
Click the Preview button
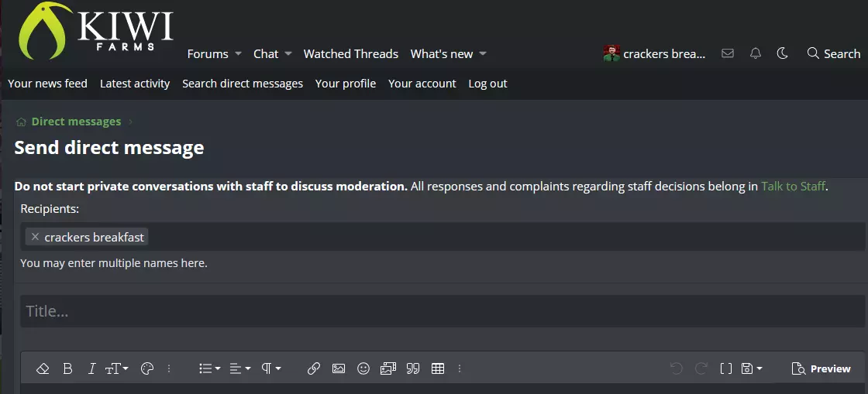tap(821, 368)
